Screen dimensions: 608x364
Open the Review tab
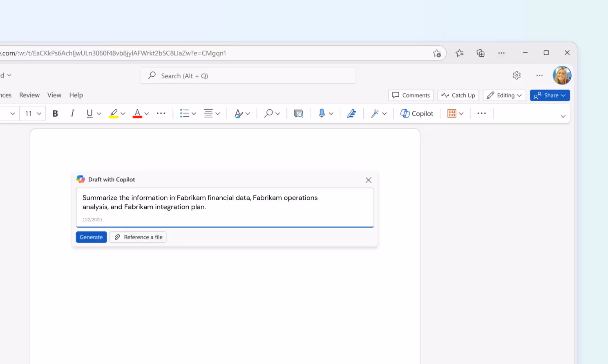(x=29, y=95)
